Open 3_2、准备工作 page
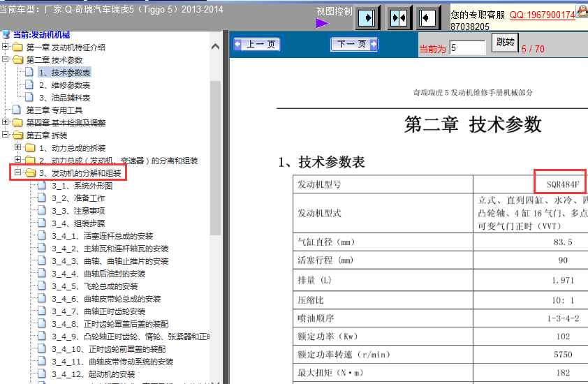This screenshot has width=588, height=384. point(78,198)
